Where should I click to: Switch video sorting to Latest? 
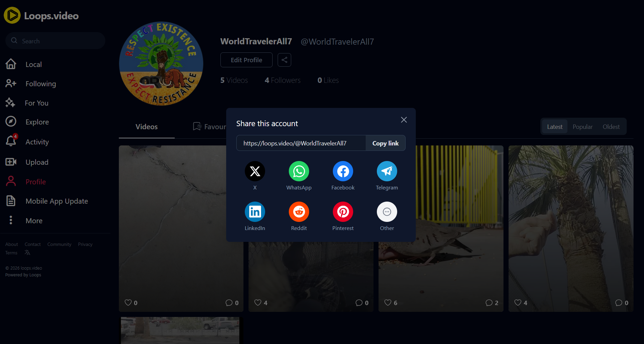pos(554,127)
